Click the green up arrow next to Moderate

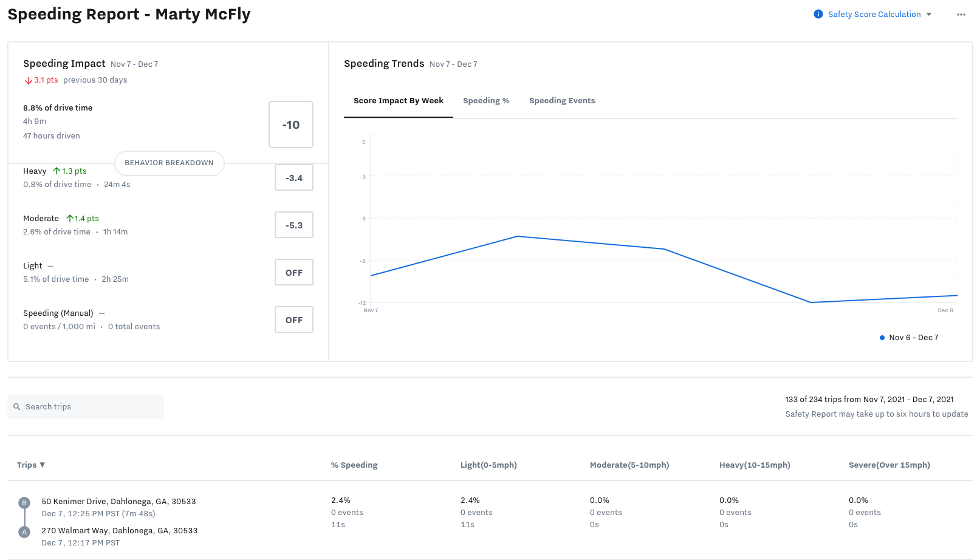70,219
